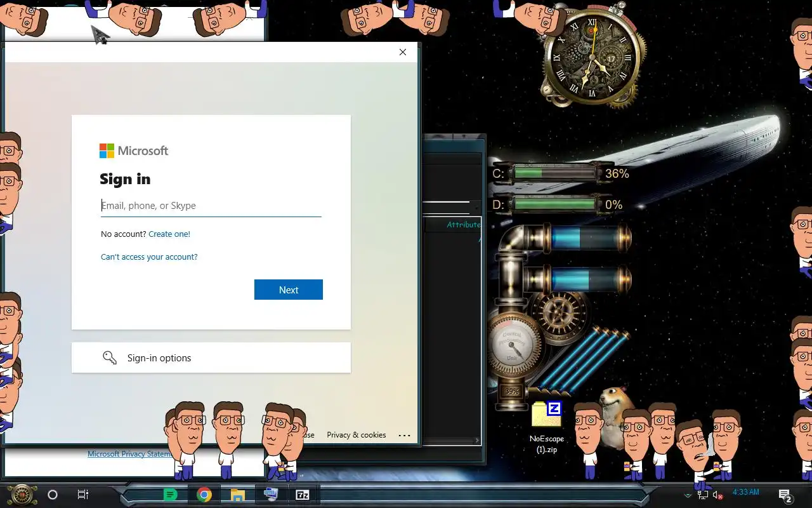Viewport: 812px width, 508px height.
Task: Open the Privacy & cookies link
Action: point(357,435)
